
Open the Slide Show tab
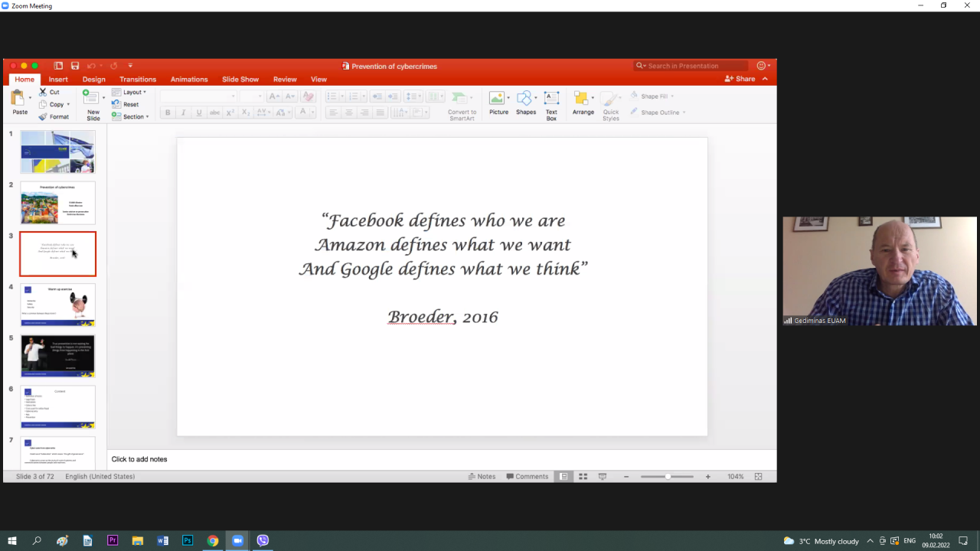240,80
